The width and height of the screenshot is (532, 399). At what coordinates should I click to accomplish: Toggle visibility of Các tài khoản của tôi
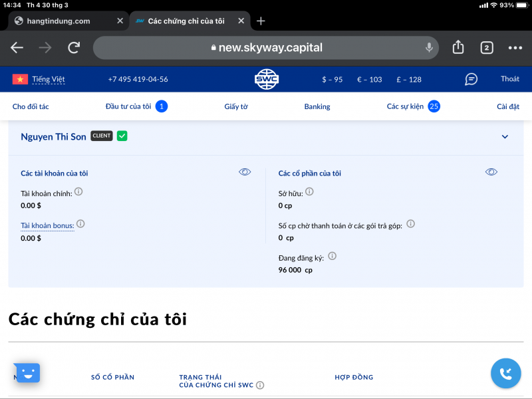click(x=245, y=172)
